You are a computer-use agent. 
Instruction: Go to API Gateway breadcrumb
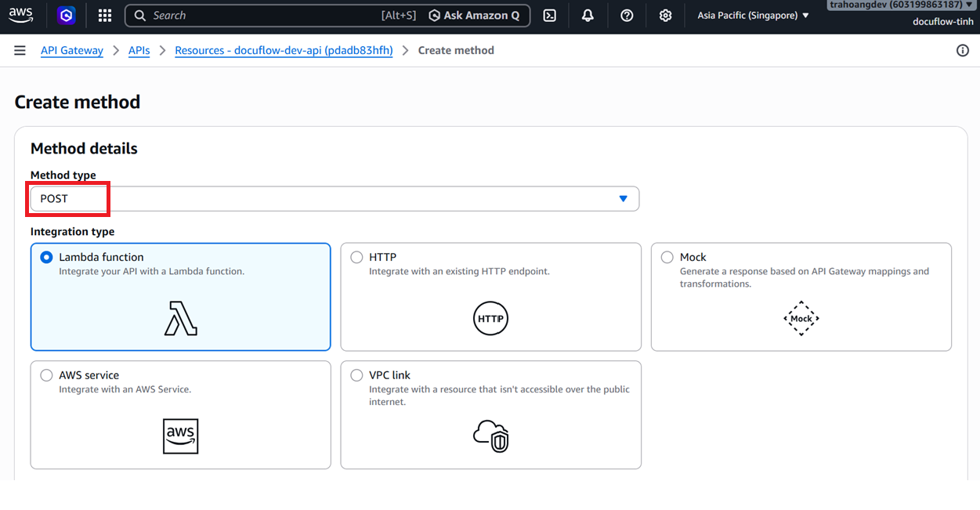[x=72, y=50]
